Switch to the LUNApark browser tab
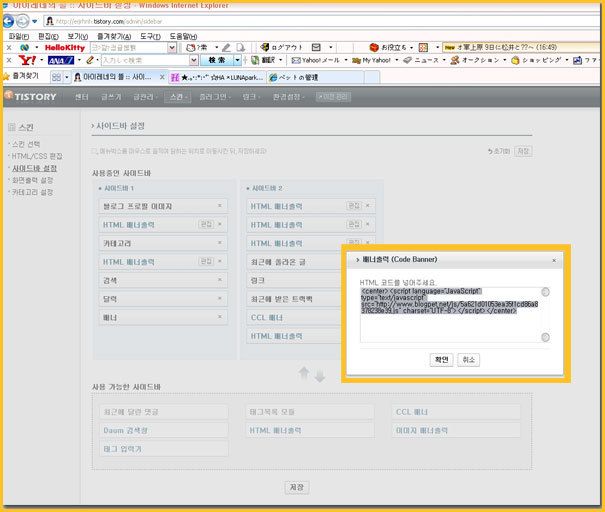This screenshot has height=512, width=605. [217, 78]
